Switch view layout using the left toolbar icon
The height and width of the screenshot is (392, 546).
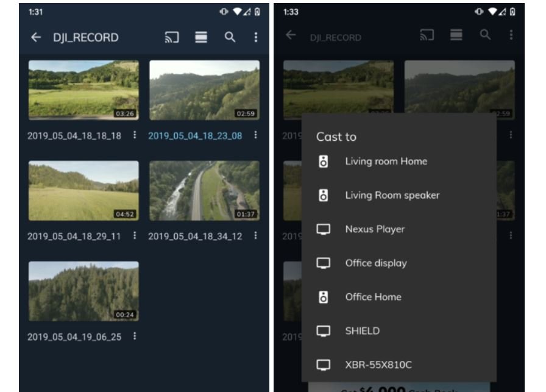tap(201, 38)
